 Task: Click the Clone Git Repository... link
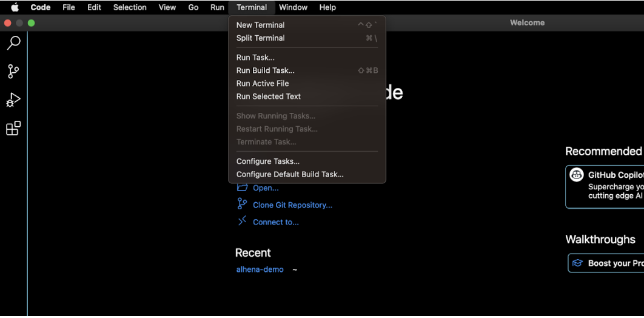click(292, 205)
